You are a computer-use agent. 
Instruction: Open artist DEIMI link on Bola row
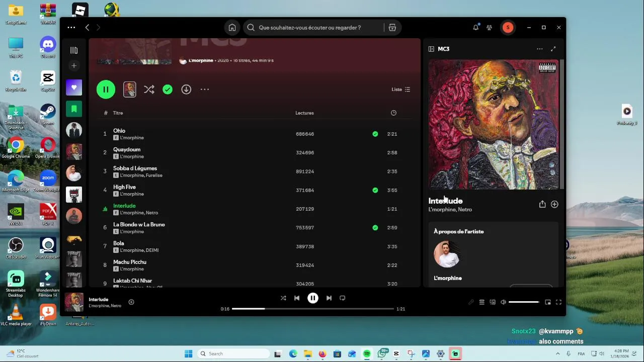click(152, 250)
